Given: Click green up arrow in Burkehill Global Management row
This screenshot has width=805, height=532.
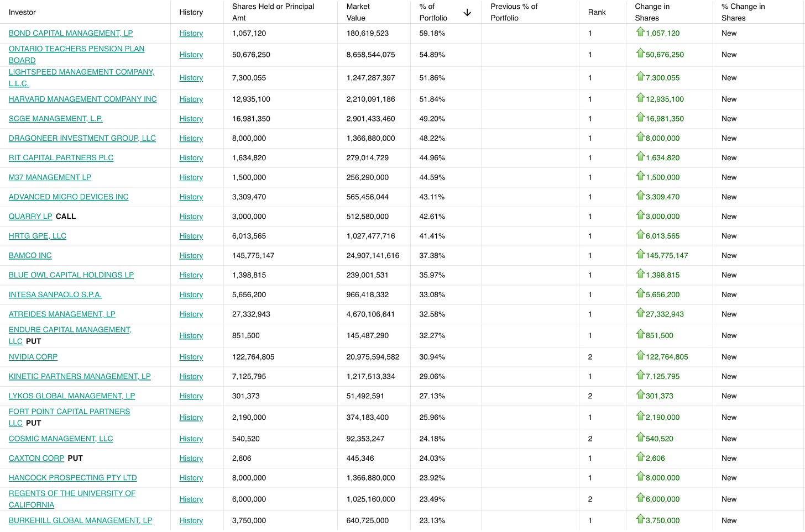Looking at the screenshot, I should tap(640, 519).
